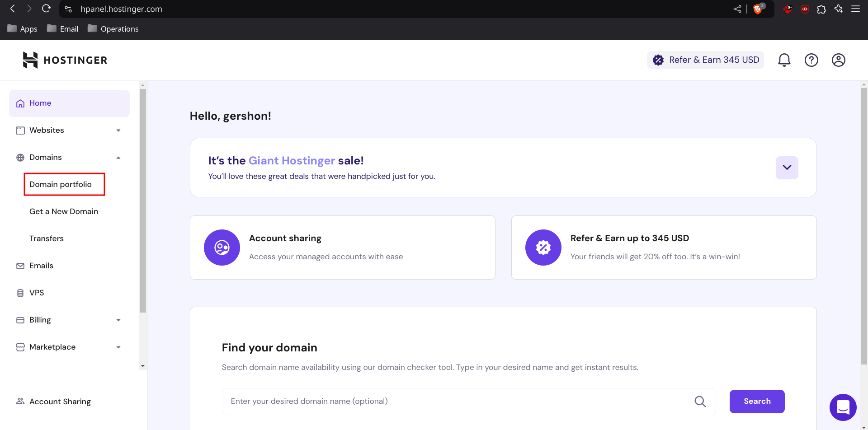Open the Emails sidebar item

pos(41,266)
